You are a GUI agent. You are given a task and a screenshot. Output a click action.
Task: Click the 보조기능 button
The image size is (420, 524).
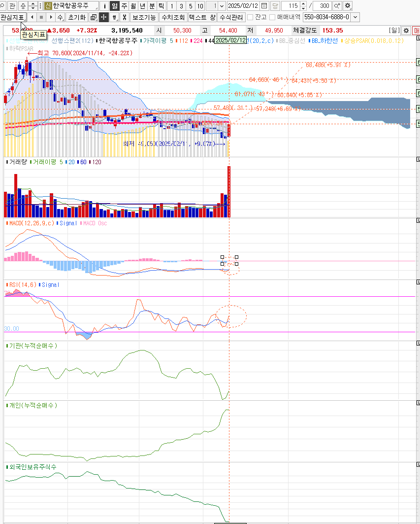coord(144,17)
